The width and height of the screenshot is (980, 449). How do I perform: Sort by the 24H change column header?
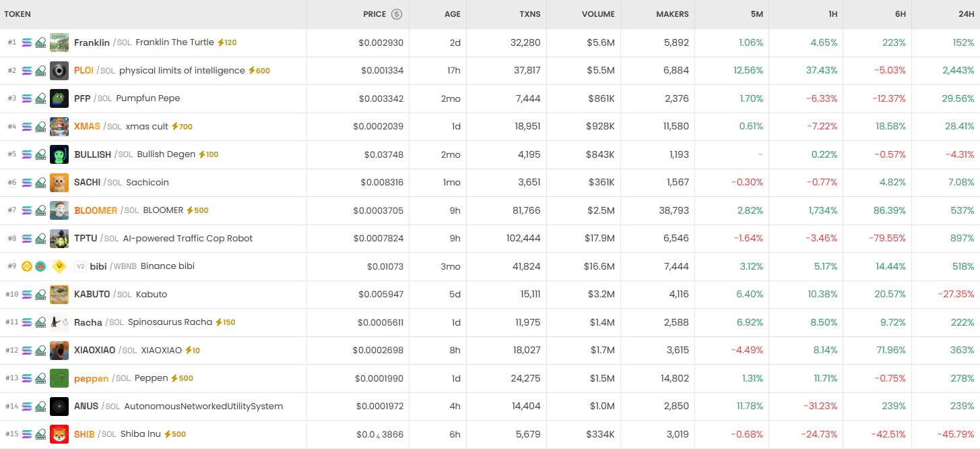966,14
